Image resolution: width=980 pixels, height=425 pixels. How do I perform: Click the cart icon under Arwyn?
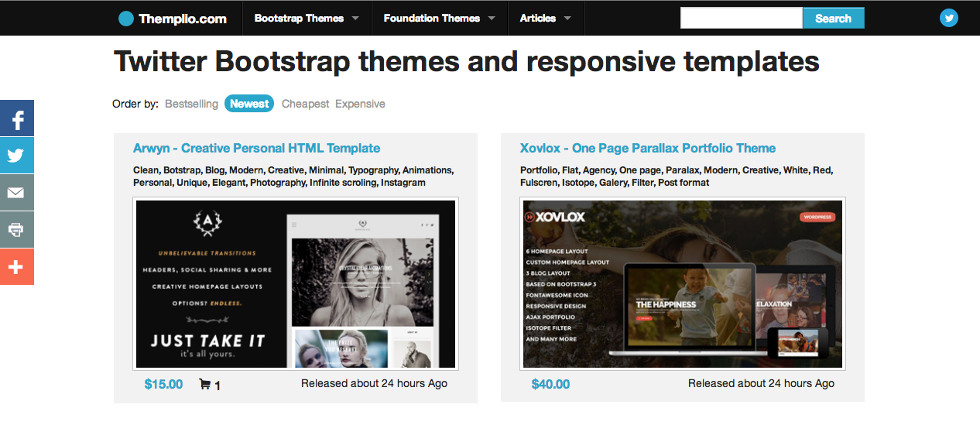click(x=204, y=384)
